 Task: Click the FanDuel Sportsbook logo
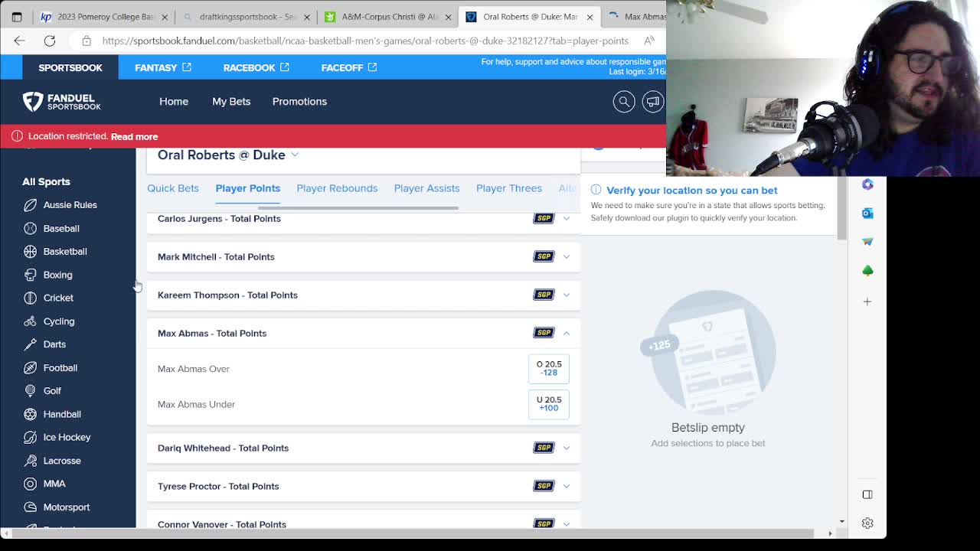click(61, 102)
